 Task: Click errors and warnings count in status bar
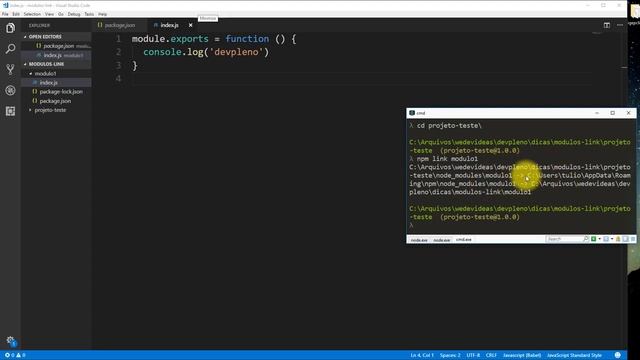(x=15, y=355)
